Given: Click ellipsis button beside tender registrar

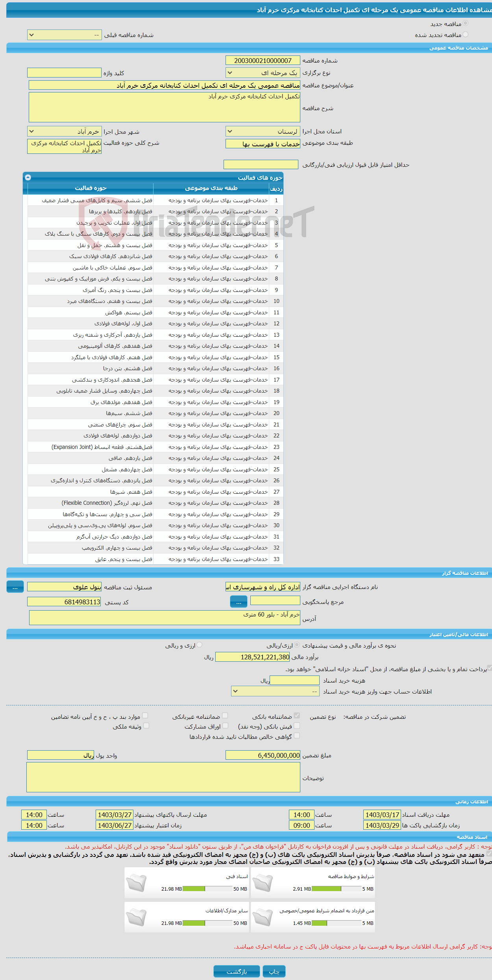Looking at the screenshot, I should pyautogui.click(x=15, y=587).
